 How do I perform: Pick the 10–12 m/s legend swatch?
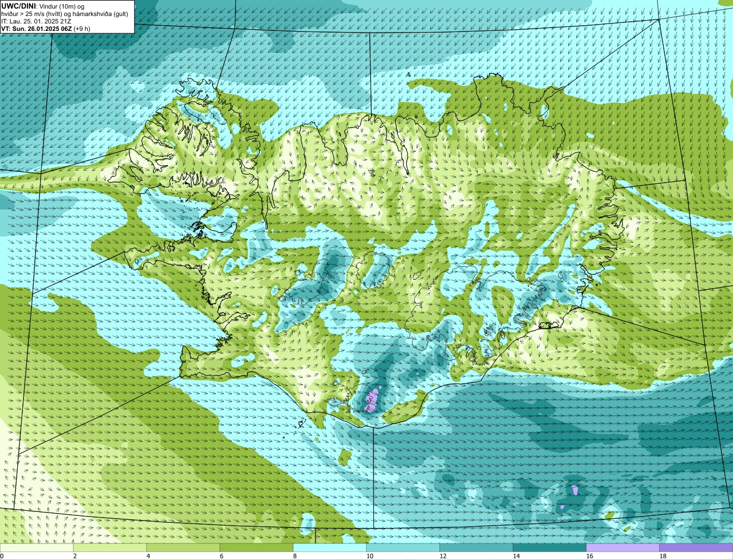(x=403, y=547)
